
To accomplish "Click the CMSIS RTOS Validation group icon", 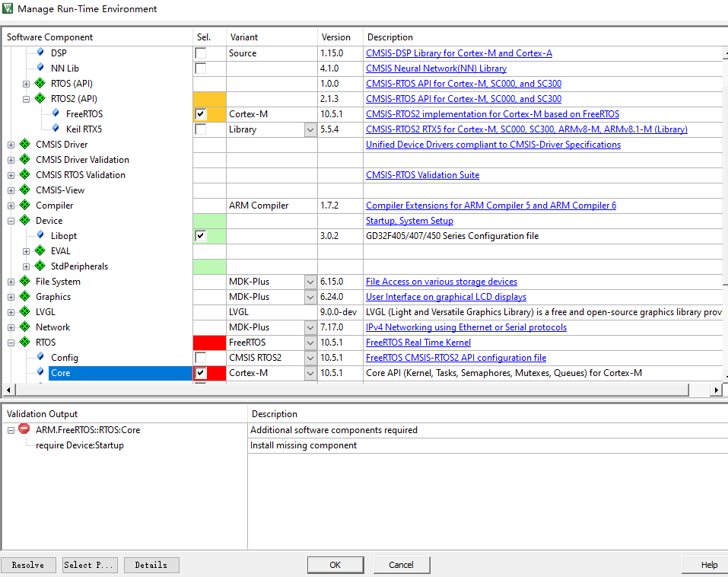I will pos(25,174).
